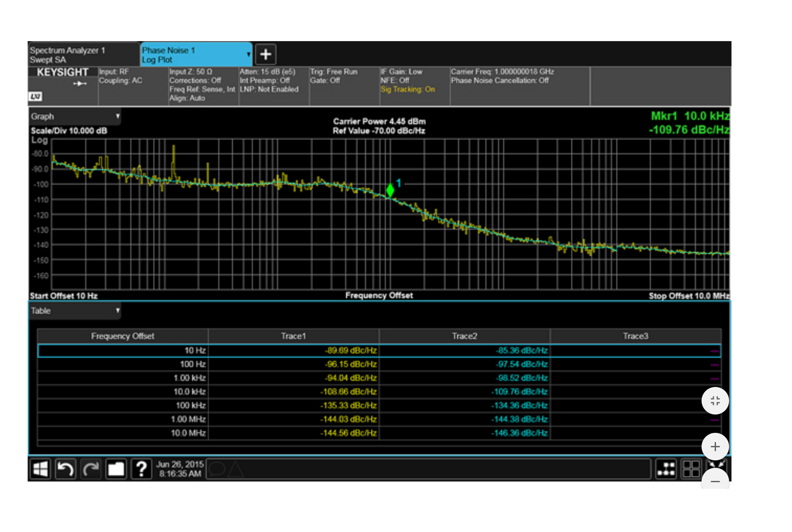Open the Carrier Freq settings panel
Viewport: 792px width, 532px height.
tap(520, 86)
